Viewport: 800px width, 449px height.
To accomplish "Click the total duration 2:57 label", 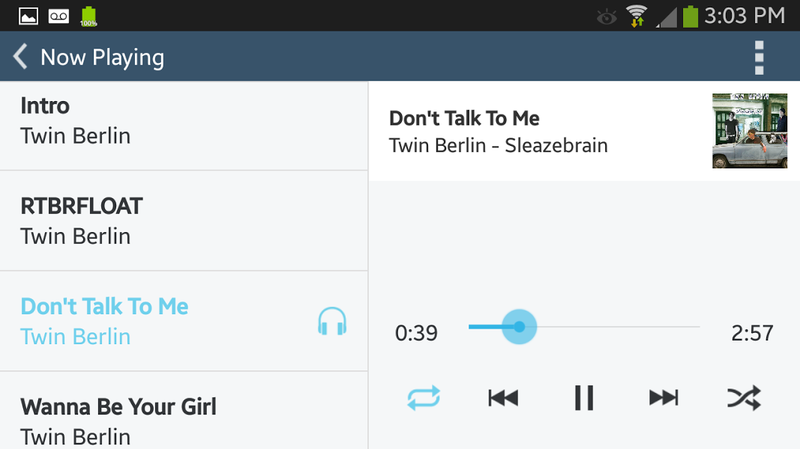I will (x=752, y=333).
